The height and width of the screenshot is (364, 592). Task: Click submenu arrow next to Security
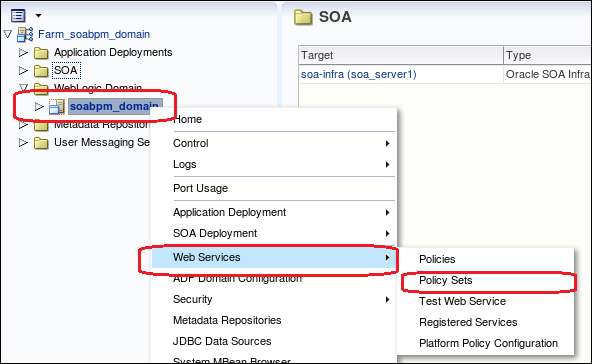[387, 299]
